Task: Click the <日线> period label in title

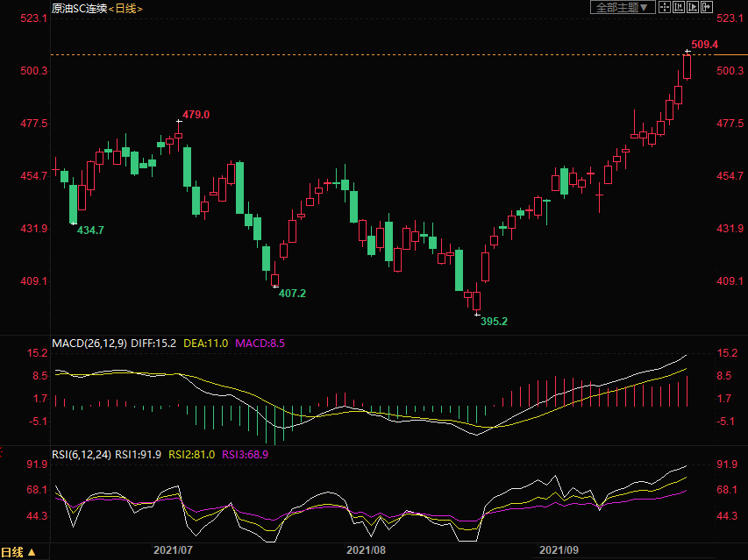Action: [125, 8]
